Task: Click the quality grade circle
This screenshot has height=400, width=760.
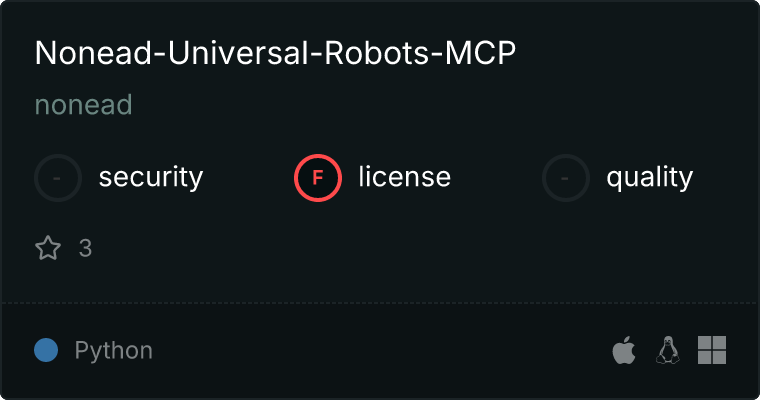Action: 566,178
